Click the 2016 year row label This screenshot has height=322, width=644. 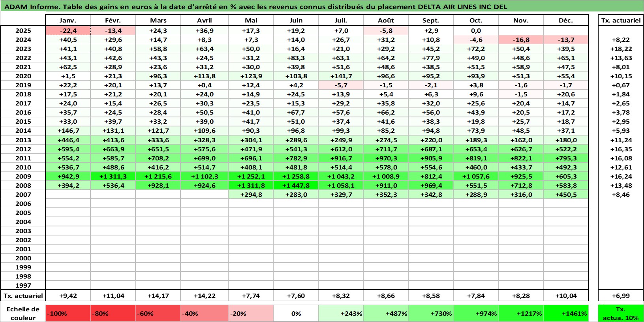pos(23,113)
